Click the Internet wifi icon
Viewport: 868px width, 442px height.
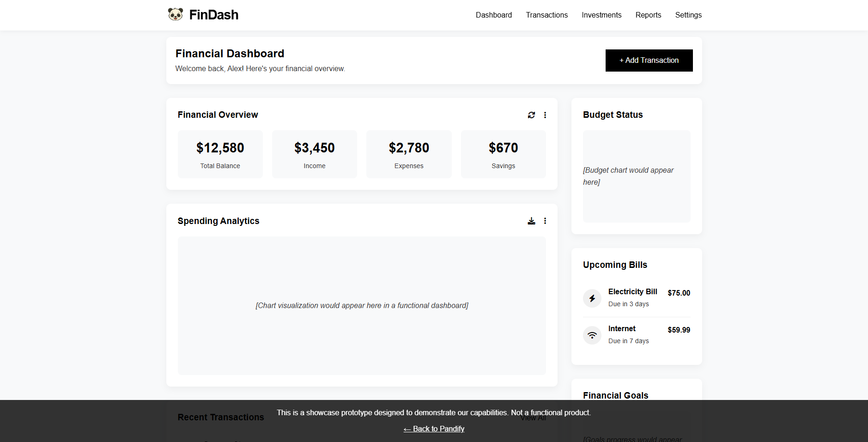[x=592, y=334]
